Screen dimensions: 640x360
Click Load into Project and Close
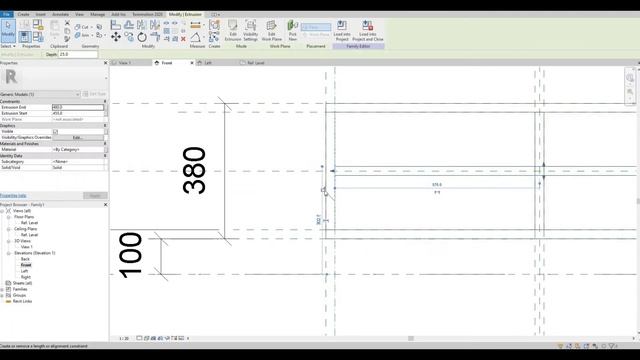tap(368, 31)
